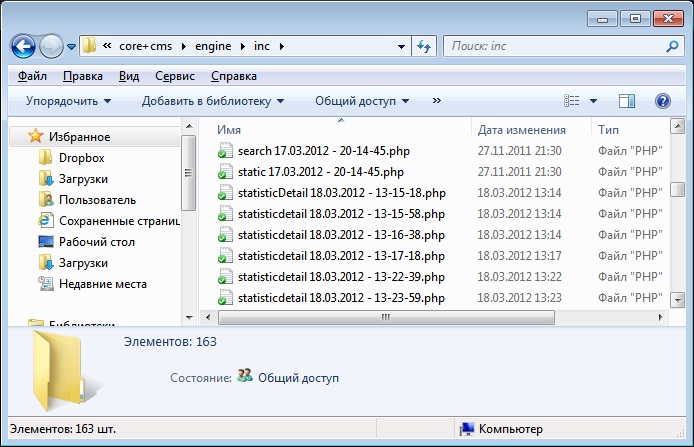Screen dimensions: 694x447
Task: Click the shared users icon beside Состояние
Action: 244,376
